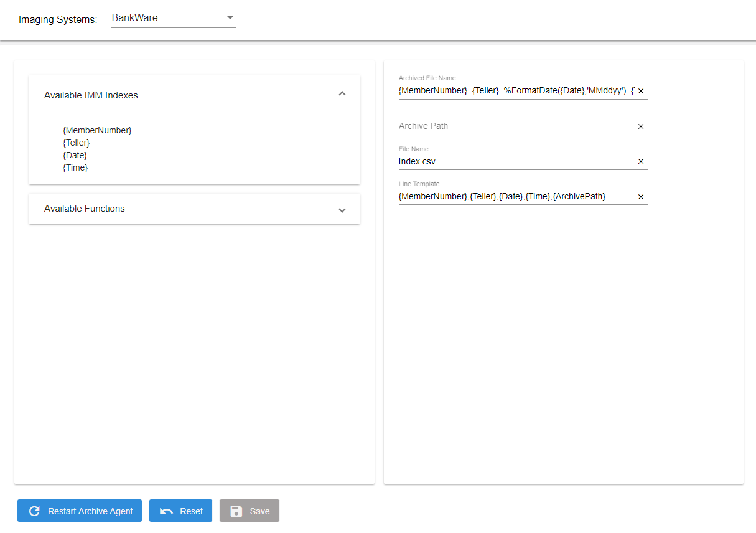Clear the Archive Path field
Image resolution: width=756 pixels, height=533 pixels.
click(641, 126)
